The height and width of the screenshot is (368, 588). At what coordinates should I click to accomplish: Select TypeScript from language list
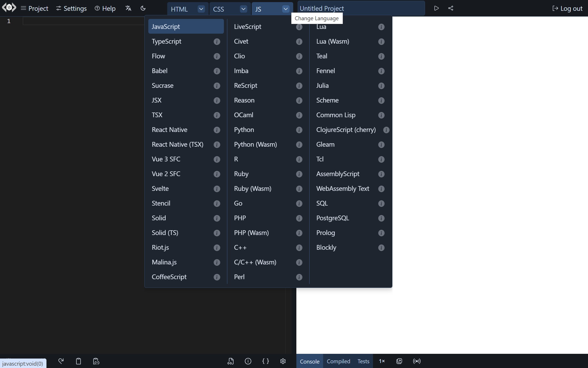(x=166, y=41)
